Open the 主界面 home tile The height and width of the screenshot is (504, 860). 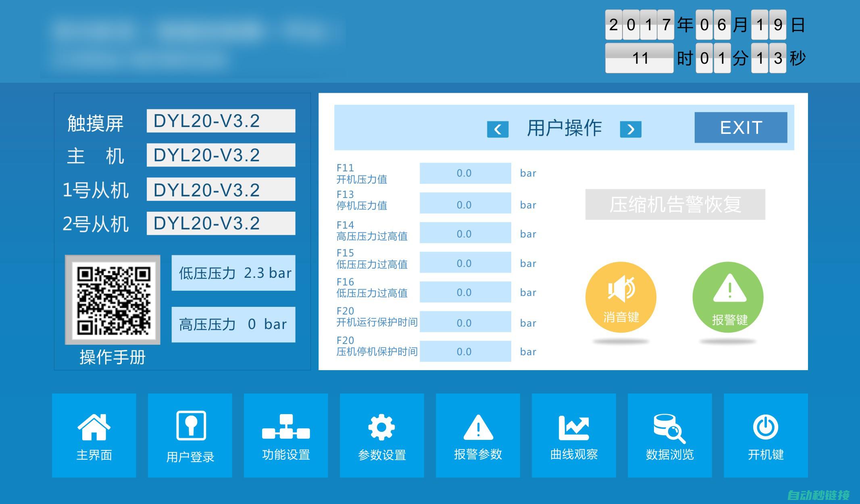coord(94,435)
